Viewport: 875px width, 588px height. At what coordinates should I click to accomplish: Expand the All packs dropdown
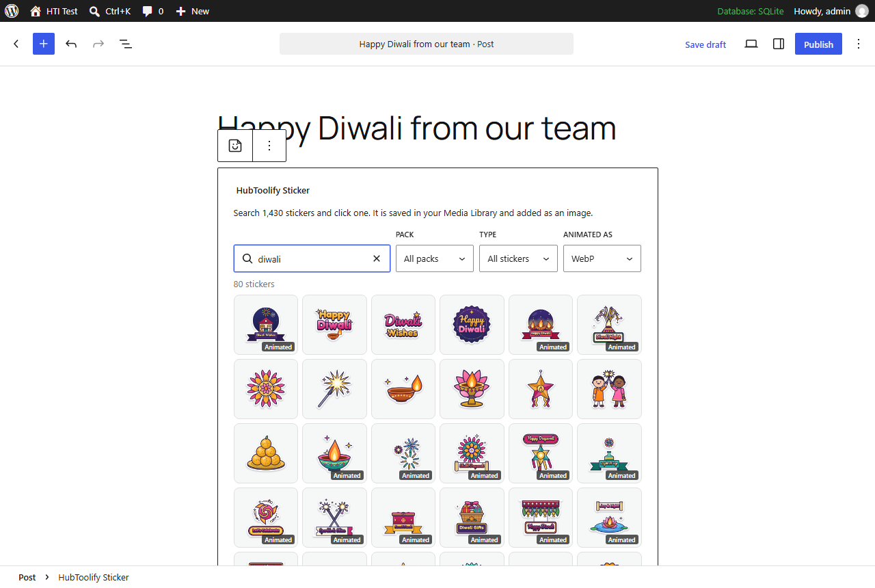[435, 258]
